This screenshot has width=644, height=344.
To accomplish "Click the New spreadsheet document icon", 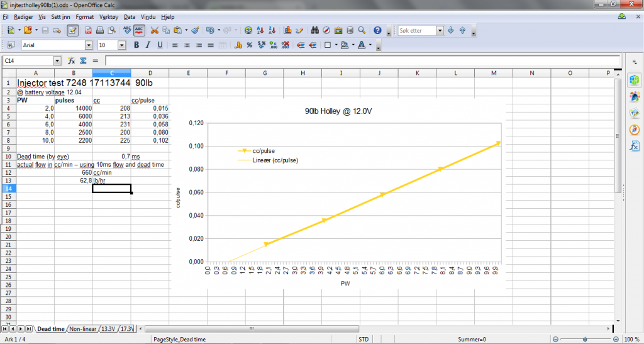I will click(x=11, y=30).
